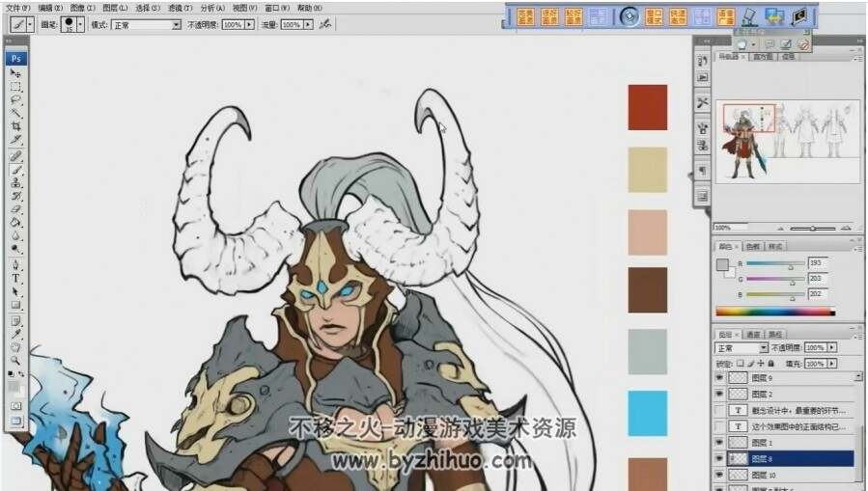Open the brush mode dropdown 正常

tap(146, 25)
